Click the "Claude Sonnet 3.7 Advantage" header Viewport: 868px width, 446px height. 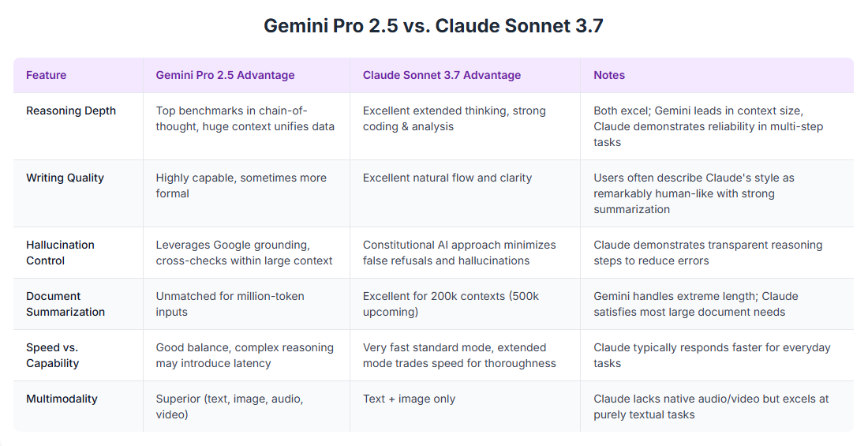click(x=442, y=75)
